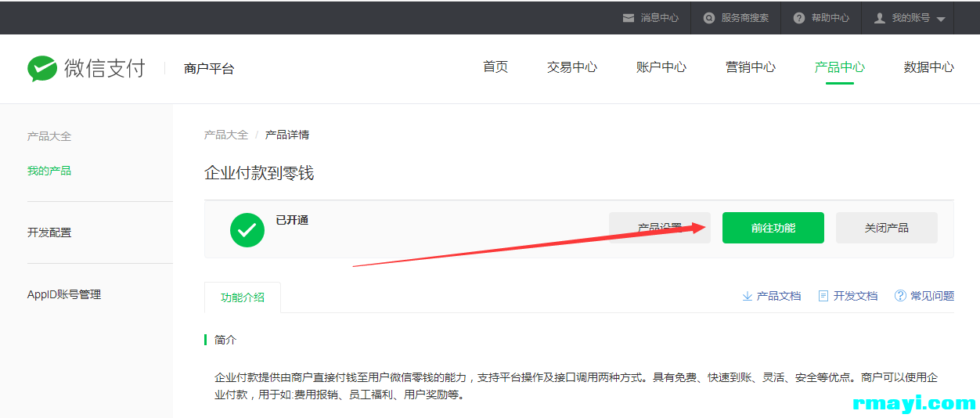Select AppID账号管理 in left sidebar
980x418 pixels.
pos(64,294)
